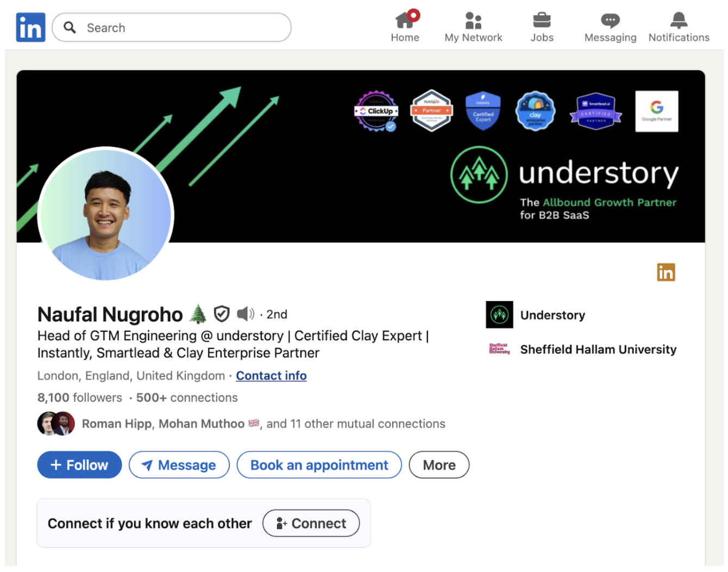Click the 2nd degree connection label
The width and height of the screenshot is (728, 572).
pos(277,314)
